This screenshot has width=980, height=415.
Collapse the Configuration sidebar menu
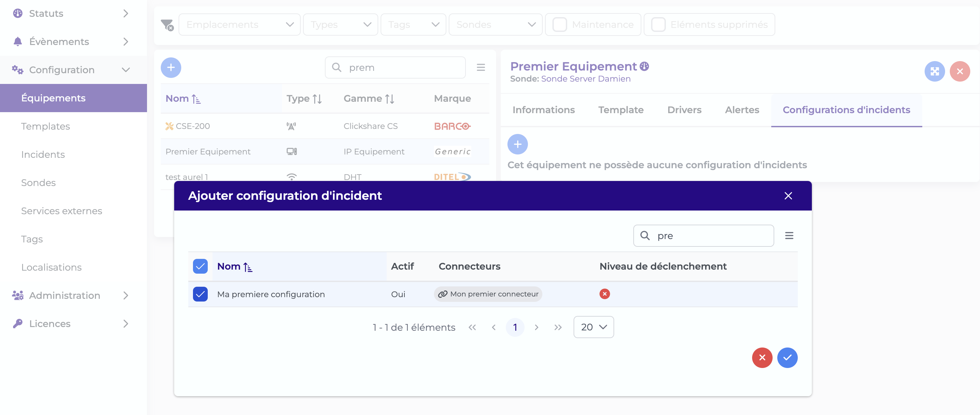coord(73,70)
